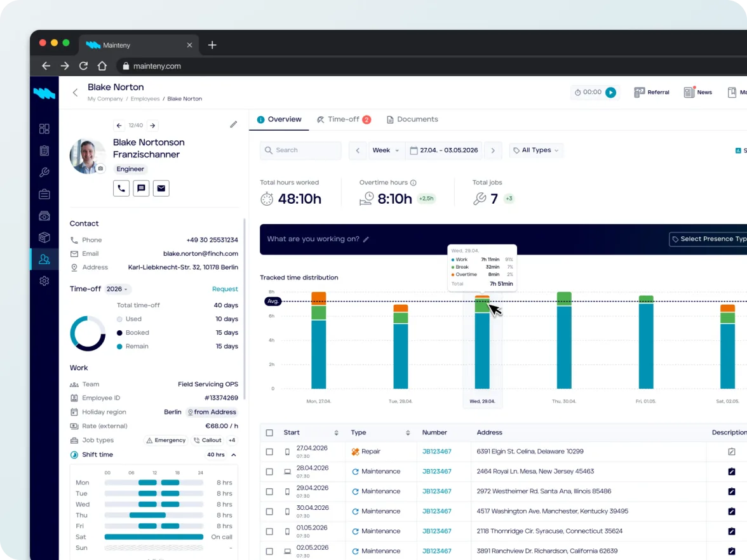This screenshot has height=560, width=747.
Task: Email Blake via envelope icon button
Action: point(161,188)
